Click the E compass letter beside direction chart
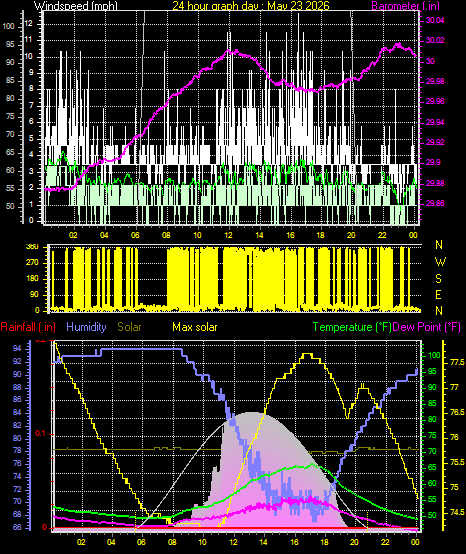This screenshot has width=466, height=554. pos(438,295)
